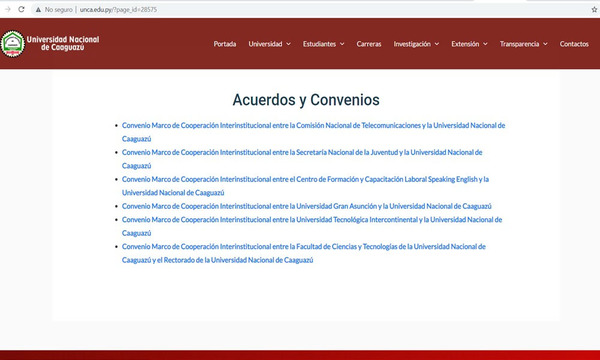Image resolution: width=600 pixels, height=360 pixels.
Task: Expand the Transparencia dropdown chevron
Action: pos(545,44)
